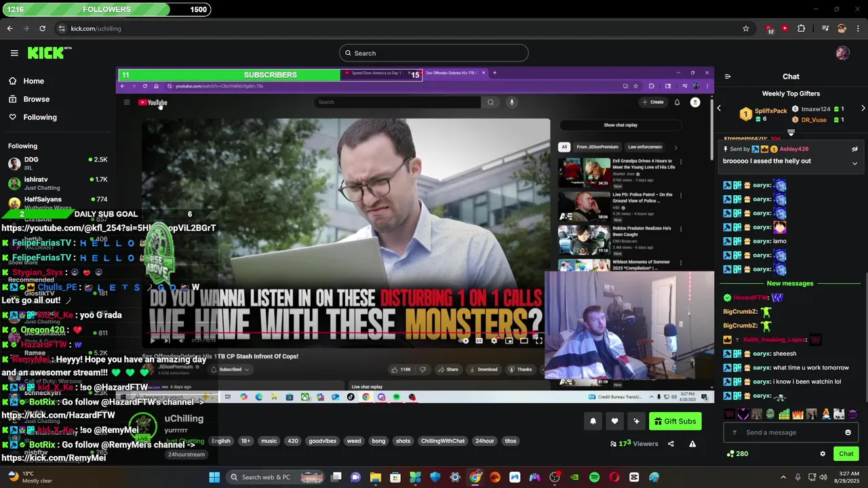
Task: Jump to New messages in chat
Action: (790, 283)
